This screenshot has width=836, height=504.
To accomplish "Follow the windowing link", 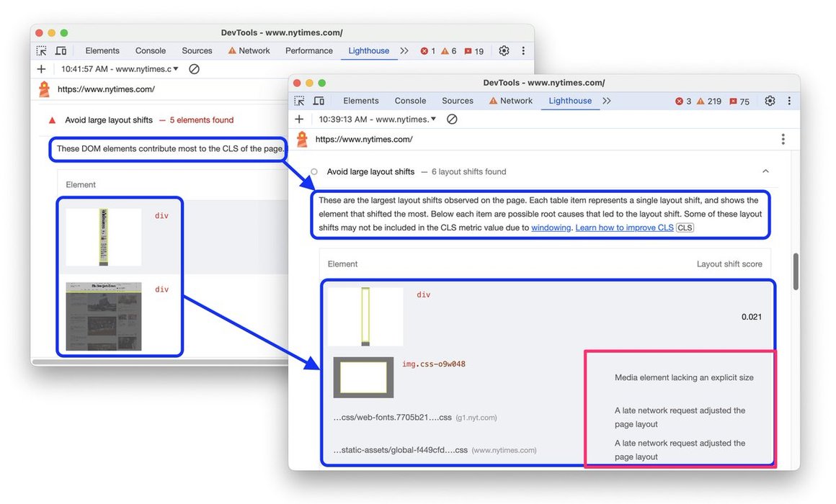I will coord(551,228).
